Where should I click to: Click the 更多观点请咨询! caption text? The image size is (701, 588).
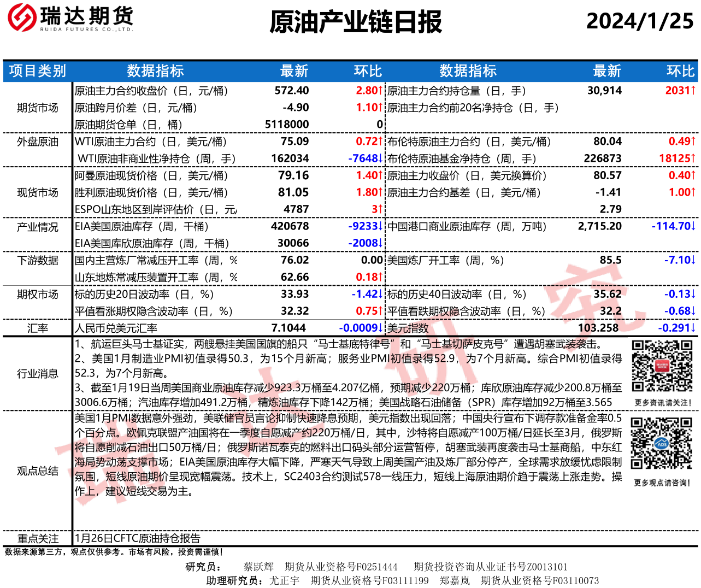[662, 483]
